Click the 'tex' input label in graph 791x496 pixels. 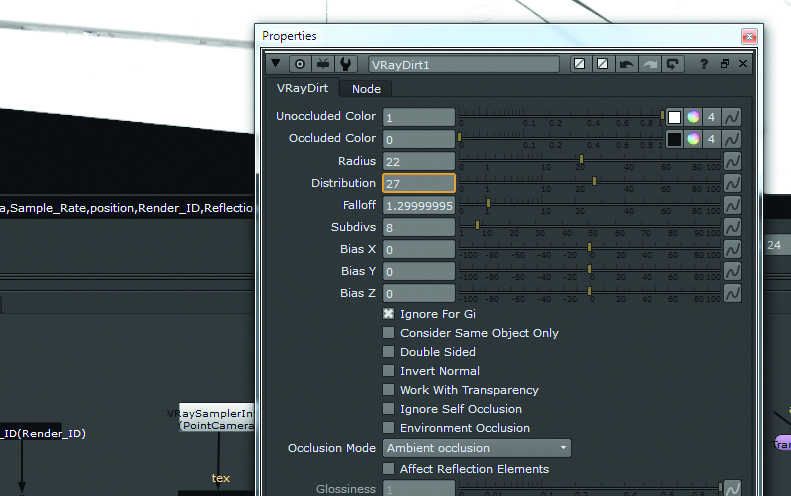[220, 478]
